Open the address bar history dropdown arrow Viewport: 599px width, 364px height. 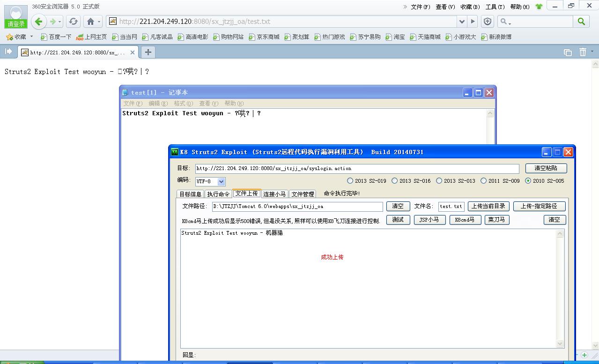(462, 22)
